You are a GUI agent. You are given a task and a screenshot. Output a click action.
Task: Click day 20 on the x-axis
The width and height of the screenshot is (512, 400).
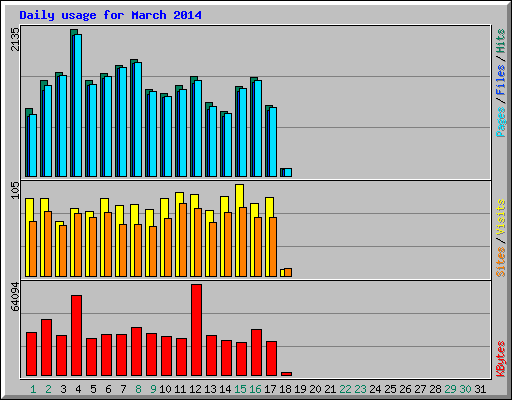coord(315,389)
